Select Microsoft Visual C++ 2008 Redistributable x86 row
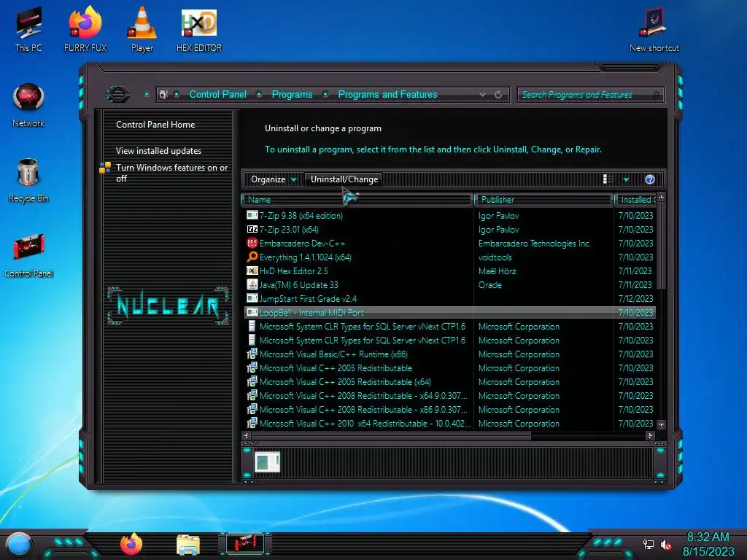Viewport: 747px width, 560px height. click(449, 410)
